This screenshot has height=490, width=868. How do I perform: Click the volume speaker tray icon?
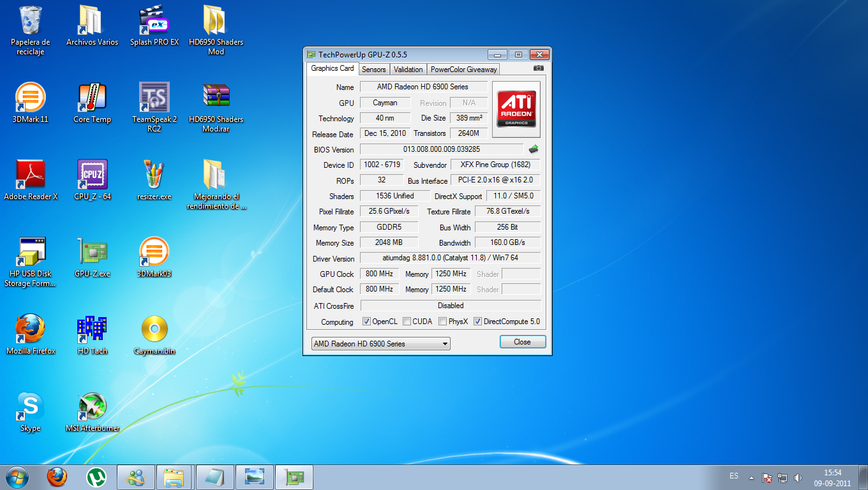(798, 477)
